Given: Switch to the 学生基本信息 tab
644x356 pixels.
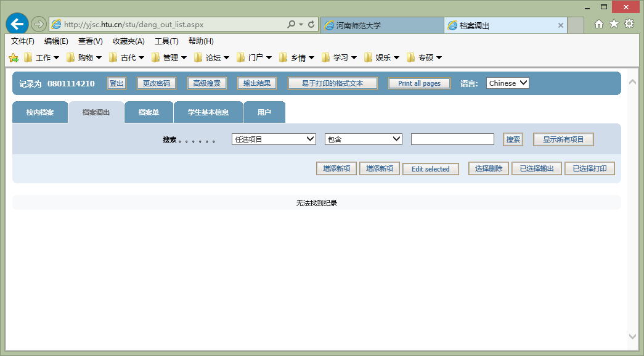Looking at the screenshot, I should click(208, 112).
